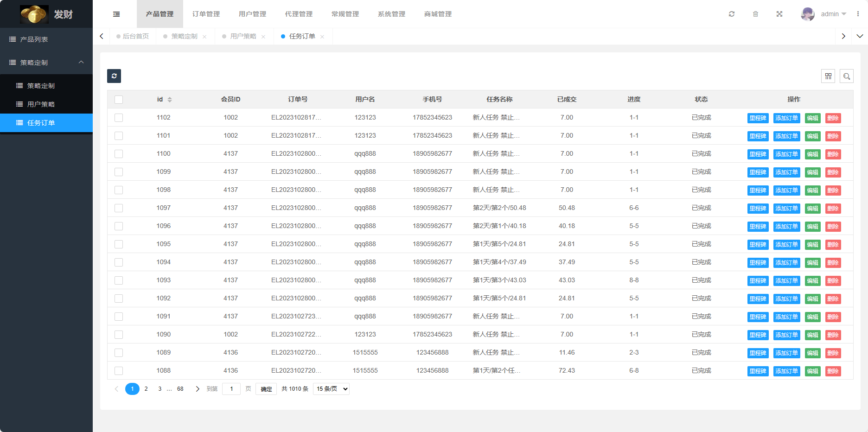Click the page number input field
The width and height of the screenshot is (868, 432).
(x=231, y=389)
